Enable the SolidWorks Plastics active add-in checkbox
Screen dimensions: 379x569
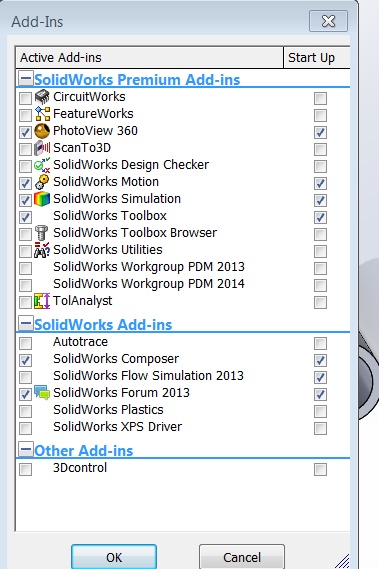25,412
